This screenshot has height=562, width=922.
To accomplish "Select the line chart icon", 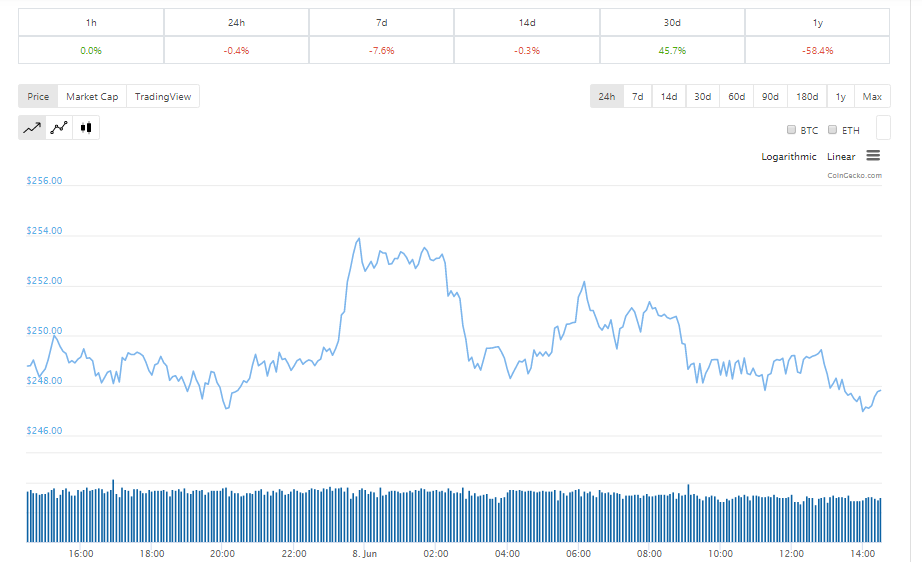I will (x=32, y=127).
